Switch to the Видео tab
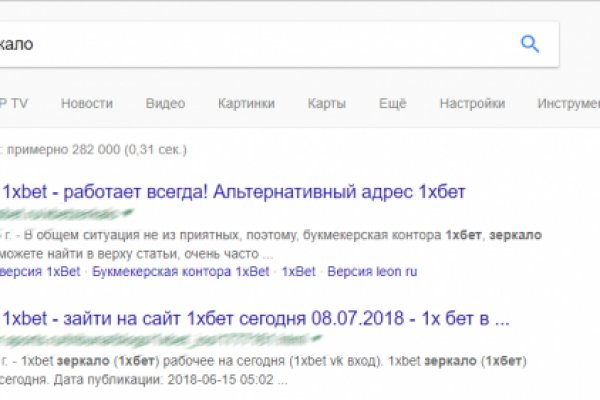Screen dimensions: 600x400 point(165,103)
